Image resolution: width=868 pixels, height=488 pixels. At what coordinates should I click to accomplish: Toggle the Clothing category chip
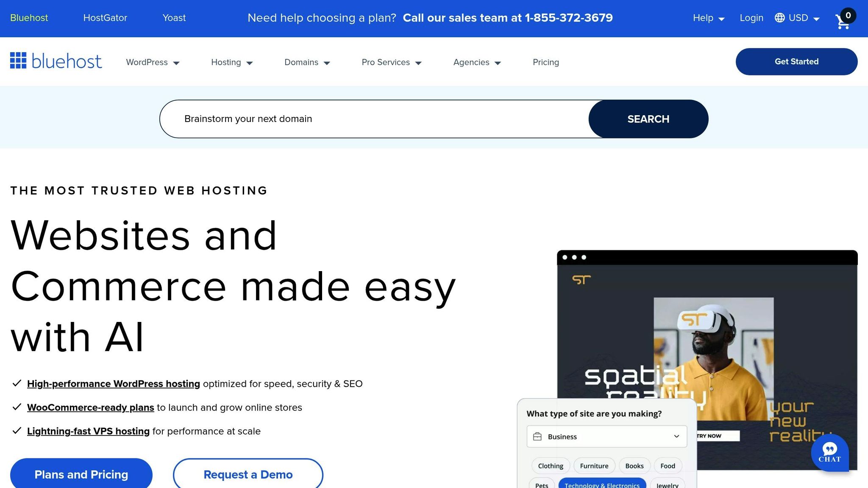point(550,465)
